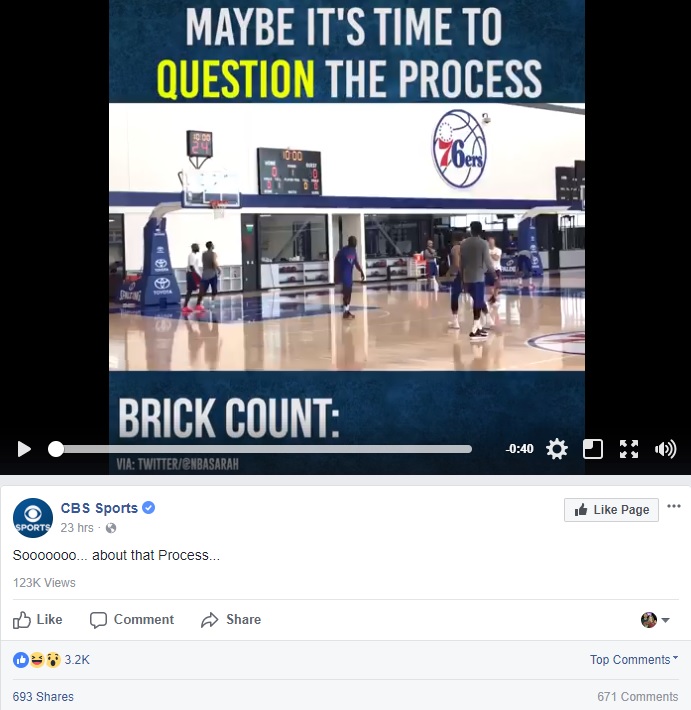Open the 23 hrs timestamp link
Screen dimensions: 691x710
[77, 528]
